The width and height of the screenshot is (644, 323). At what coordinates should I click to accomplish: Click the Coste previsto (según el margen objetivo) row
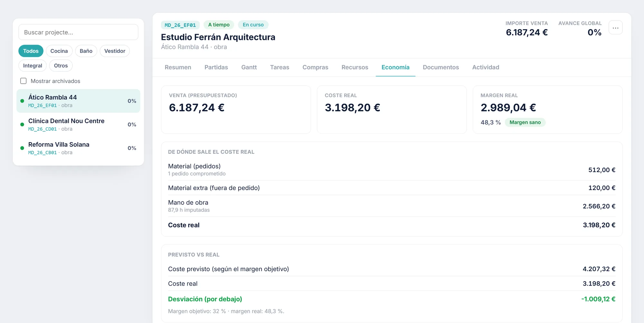pos(392,269)
